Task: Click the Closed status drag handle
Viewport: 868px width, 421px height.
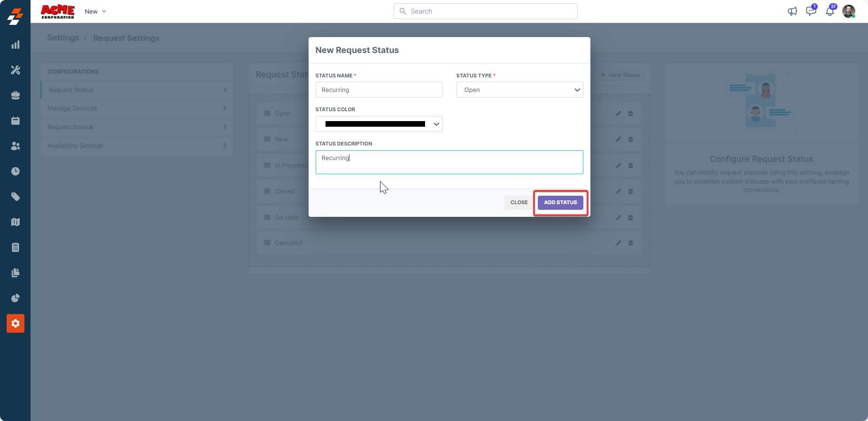Action: coord(267,191)
